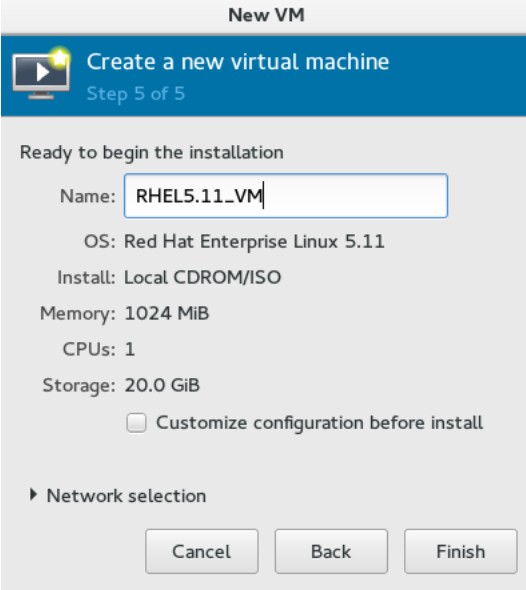Expand the Network selection section

(x=33, y=495)
